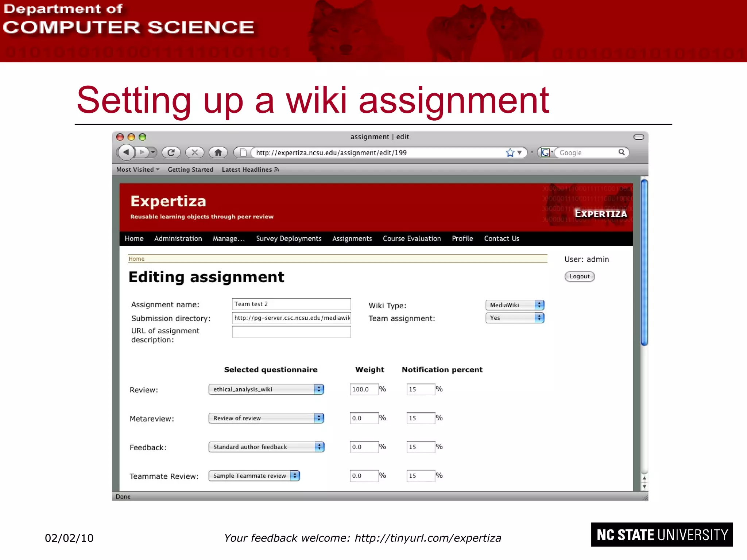Click the Latest Headlines RSS feed icon
This screenshot has width=747, height=560.
[x=276, y=170]
